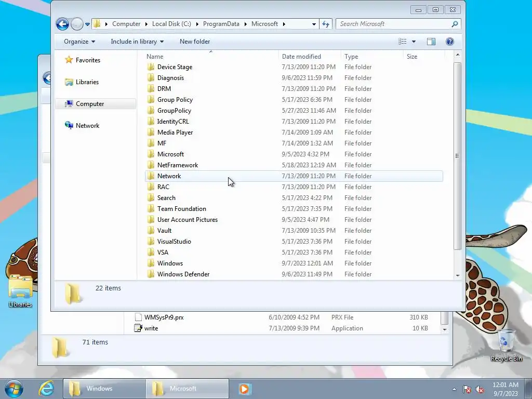Select the Team Foundation folder name

pyautogui.click(x=181, y=209)
